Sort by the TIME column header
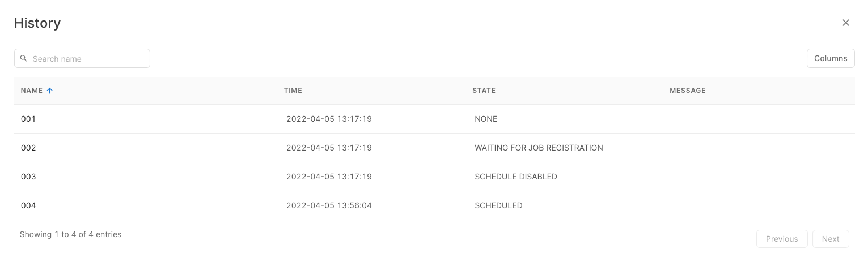This screenshot has height=253, width=868. (x=293, y=91)
